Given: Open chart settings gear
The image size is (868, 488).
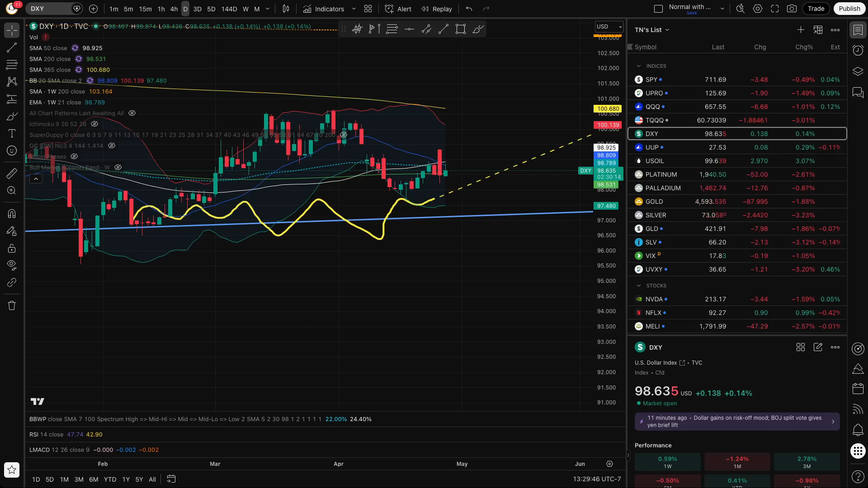Looking at the screenshot, I should point(757,9).
